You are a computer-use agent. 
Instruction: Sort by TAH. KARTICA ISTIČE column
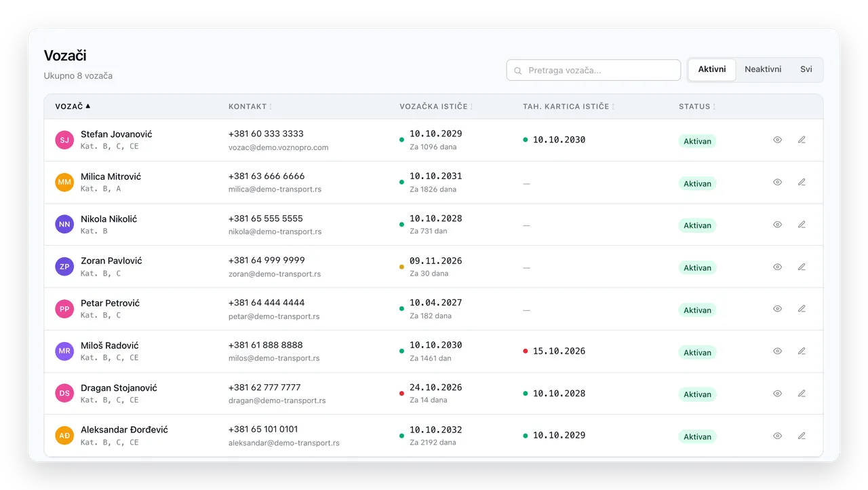[568, 107]
